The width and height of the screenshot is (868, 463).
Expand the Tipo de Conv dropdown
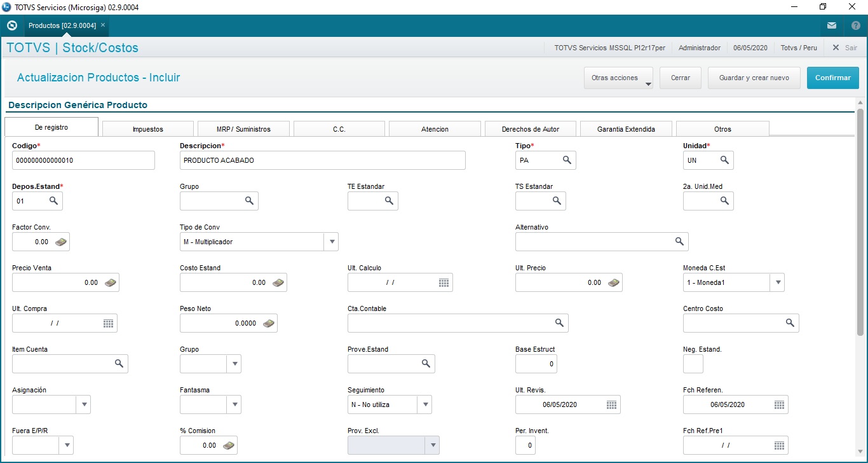tap(331, 242)
